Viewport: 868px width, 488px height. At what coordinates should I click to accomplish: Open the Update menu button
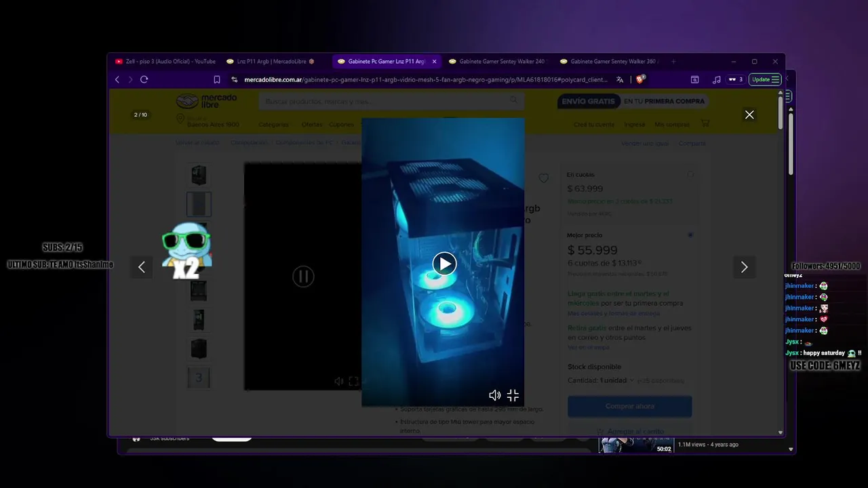(766, 79)
